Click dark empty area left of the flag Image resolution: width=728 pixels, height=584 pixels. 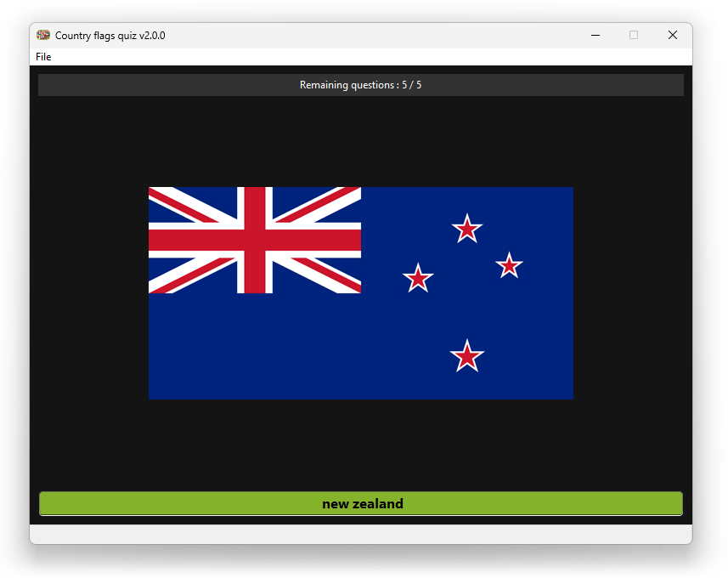point(89,293)
